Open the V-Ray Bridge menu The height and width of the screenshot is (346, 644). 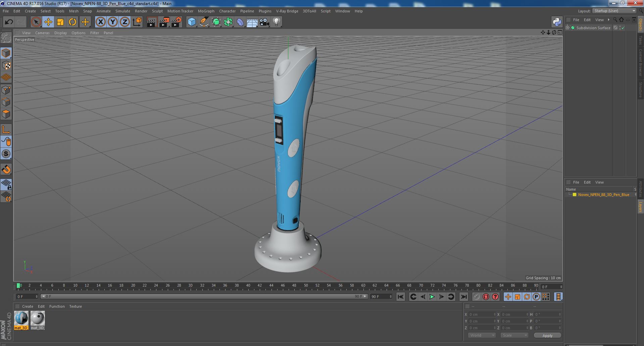[x=287, y=11]
